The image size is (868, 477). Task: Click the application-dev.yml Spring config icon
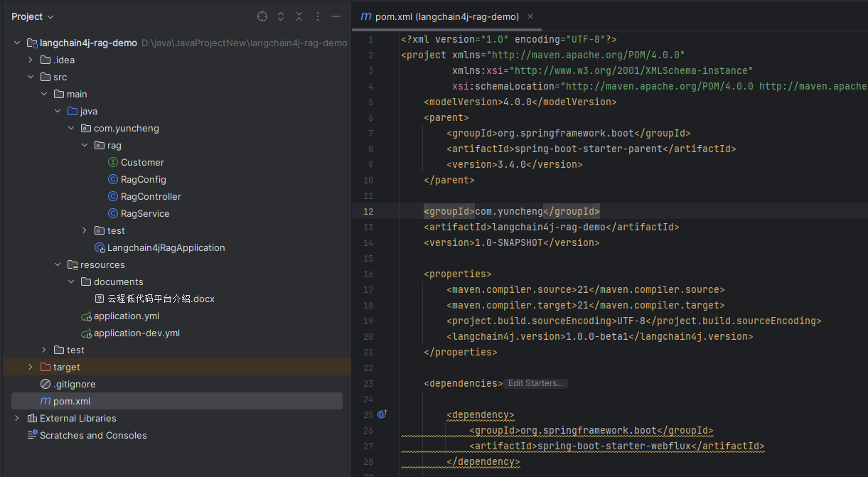coord(86,333)
